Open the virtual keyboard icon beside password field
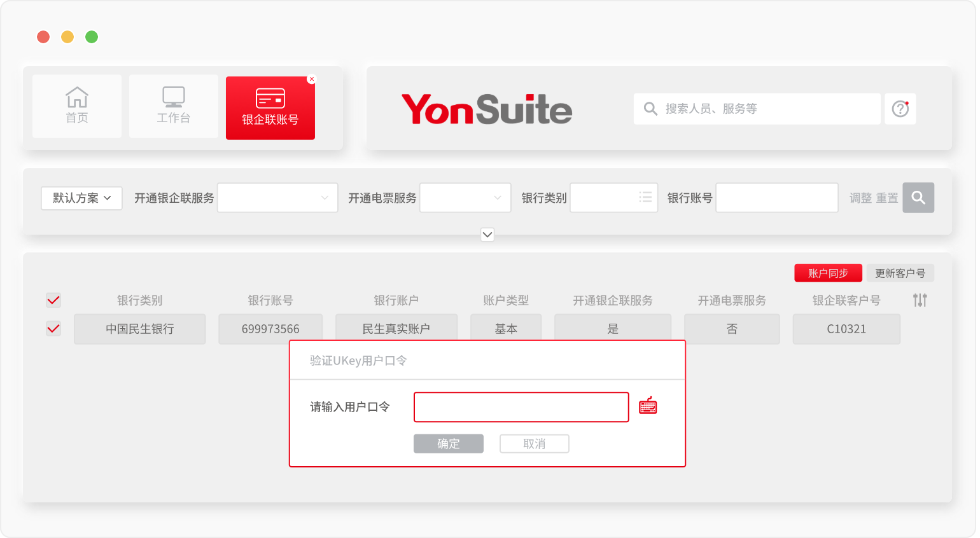Image resolution: width=980 pixels, height=538 pixels. [x=648, y=406]
